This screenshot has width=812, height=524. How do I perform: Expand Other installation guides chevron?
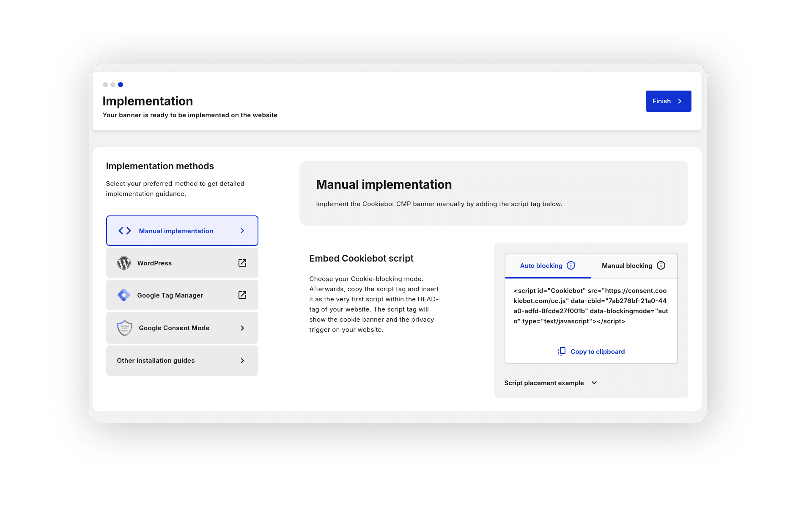pos(242,361)
